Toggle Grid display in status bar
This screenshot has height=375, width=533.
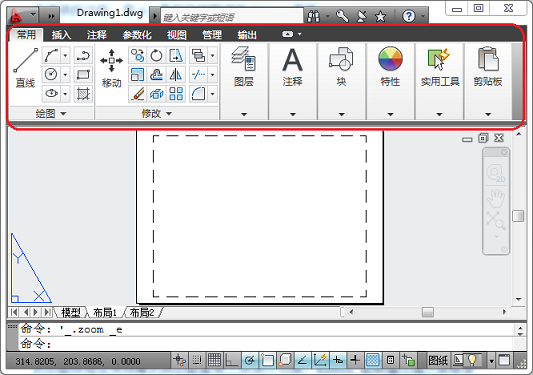coord(214,360)
